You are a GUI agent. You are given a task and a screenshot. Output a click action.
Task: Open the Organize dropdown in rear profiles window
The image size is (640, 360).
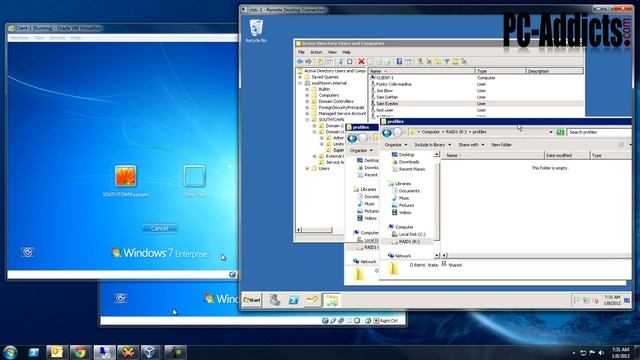[x=361, y=151]
